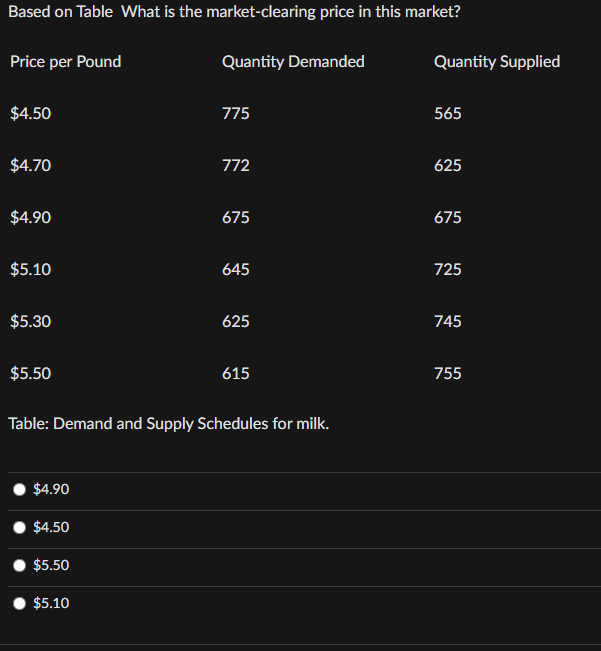This screenshot has width=601, height=651.
Task: Select the $4.90 answer radio button
Action: [20, 489]
